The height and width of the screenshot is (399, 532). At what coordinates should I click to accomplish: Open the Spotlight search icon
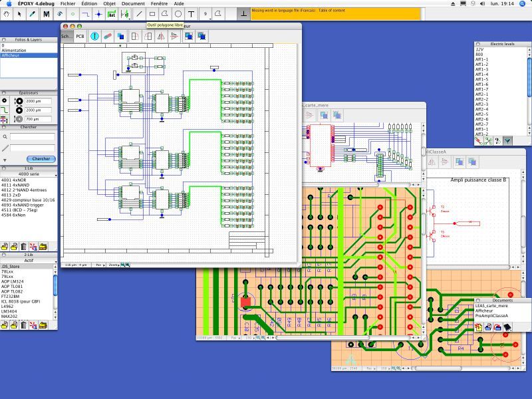tap(523, 4)
